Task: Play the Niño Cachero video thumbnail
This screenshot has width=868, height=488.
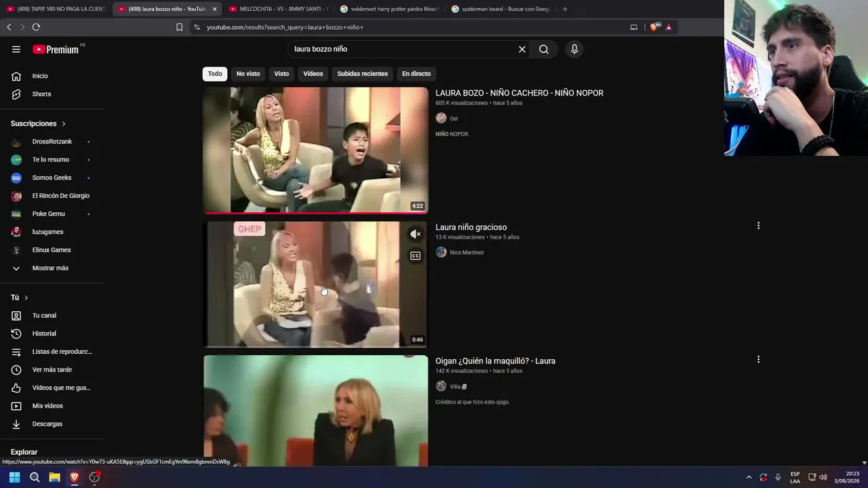Action: [x=315, y=150]
